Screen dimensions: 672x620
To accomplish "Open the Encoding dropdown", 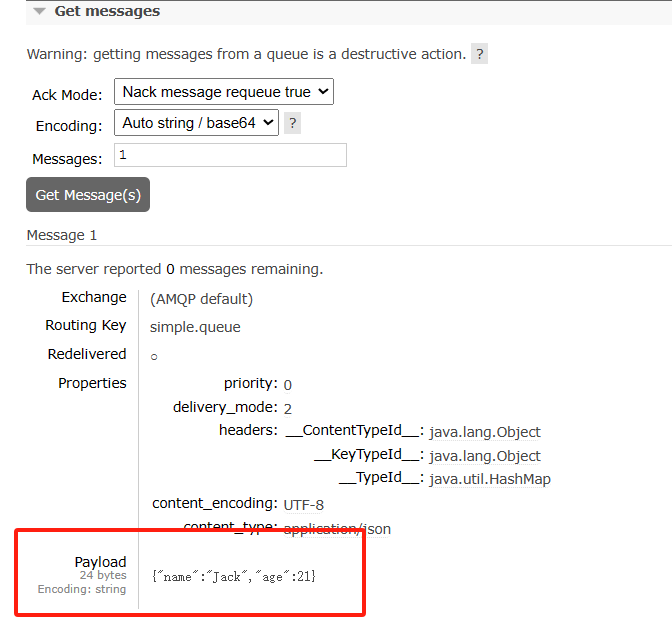I will tap(196, 124).
